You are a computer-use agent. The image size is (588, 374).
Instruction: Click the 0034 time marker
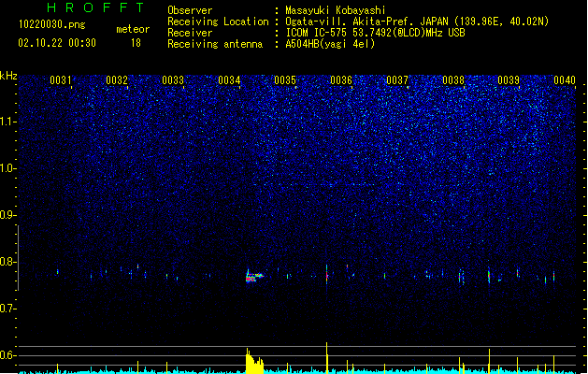(229, 80)
